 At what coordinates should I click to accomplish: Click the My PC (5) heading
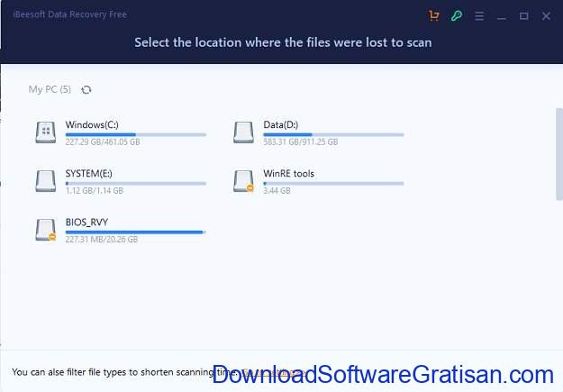tap(50, 89)
